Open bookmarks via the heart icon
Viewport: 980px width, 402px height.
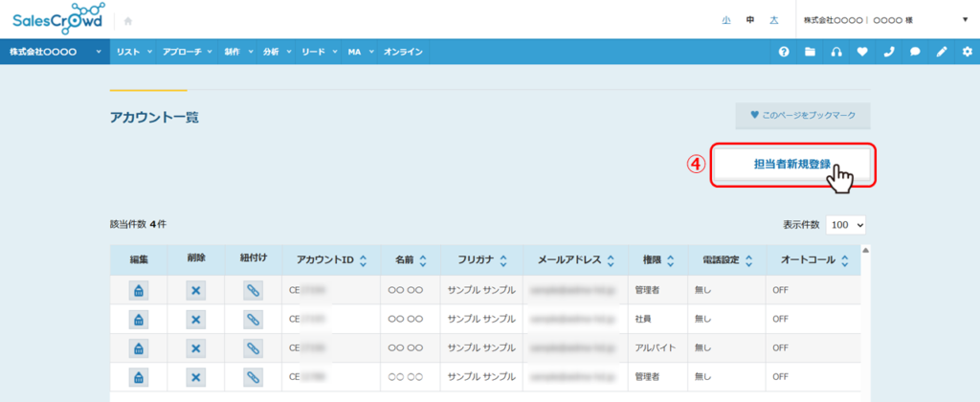[x=862, y=52]
